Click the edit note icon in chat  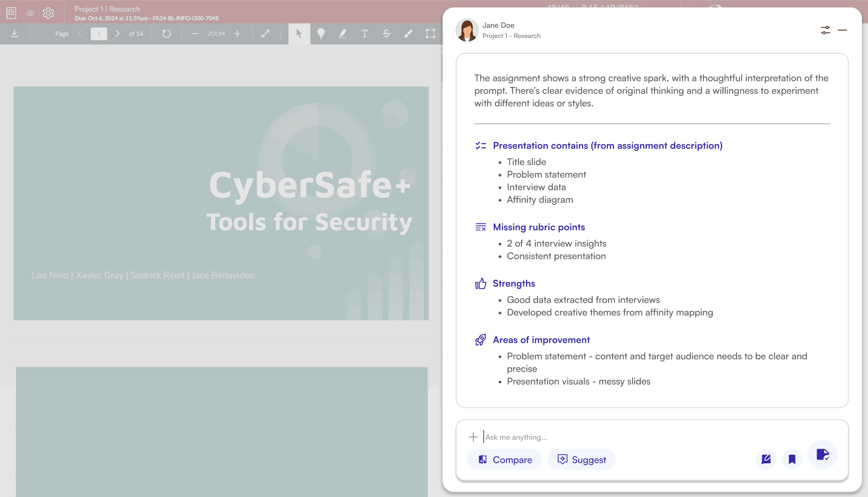(766, 460)
